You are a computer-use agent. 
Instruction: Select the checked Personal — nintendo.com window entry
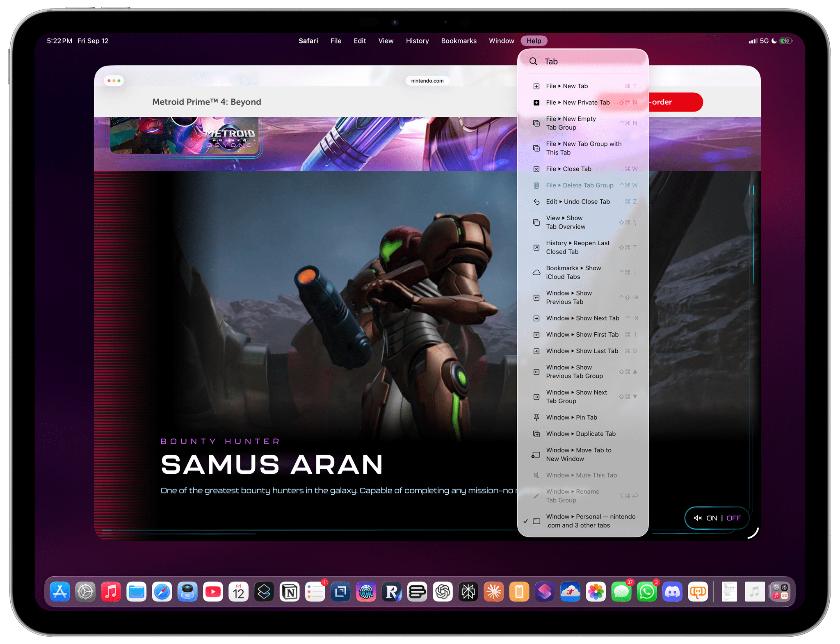click(x=582, y=521)
